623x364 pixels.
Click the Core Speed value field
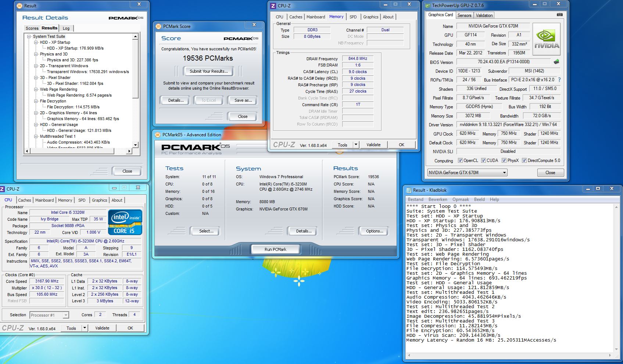coord(47,281)
